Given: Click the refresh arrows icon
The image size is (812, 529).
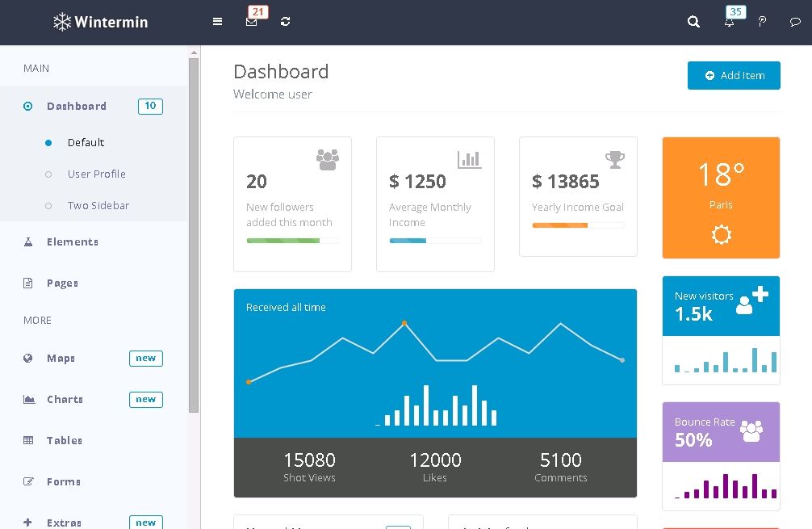Looking at the screenshot, I should (x=285, y=22).
